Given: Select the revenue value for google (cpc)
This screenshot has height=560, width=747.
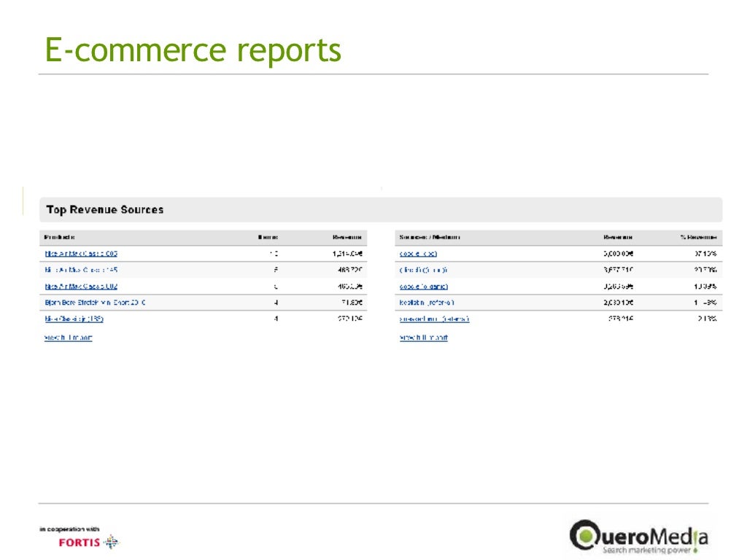Looking at the screenshot, I should pyautogui.click(x=618, y=254).
